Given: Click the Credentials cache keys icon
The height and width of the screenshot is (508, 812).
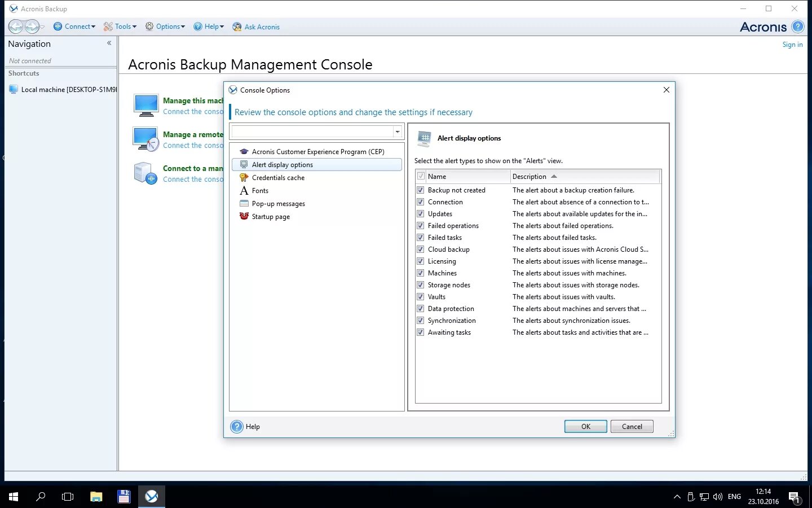Looking at the screenshot, I should coord(244,177).
